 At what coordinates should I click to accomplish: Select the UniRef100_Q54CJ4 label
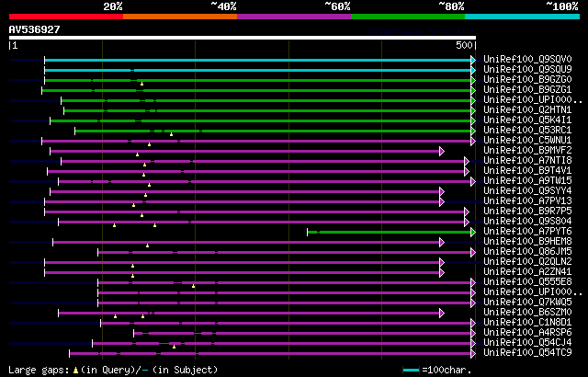pos(527,343)
